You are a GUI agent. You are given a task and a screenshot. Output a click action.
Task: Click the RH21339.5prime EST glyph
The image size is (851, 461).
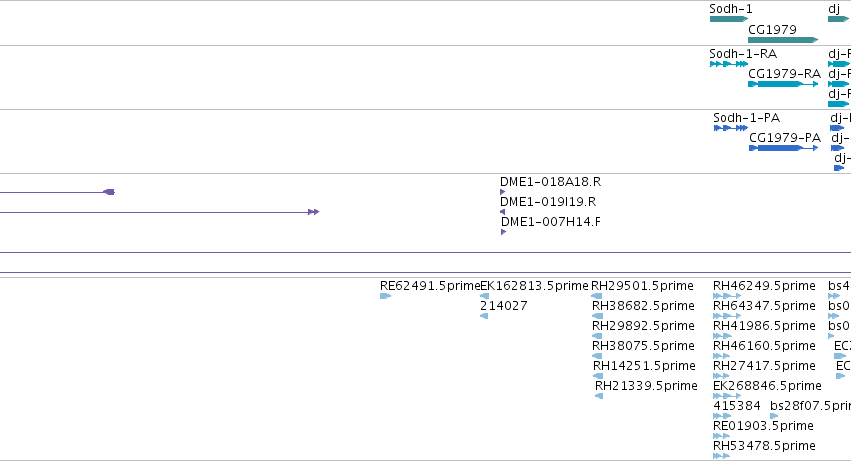[599, 396]
